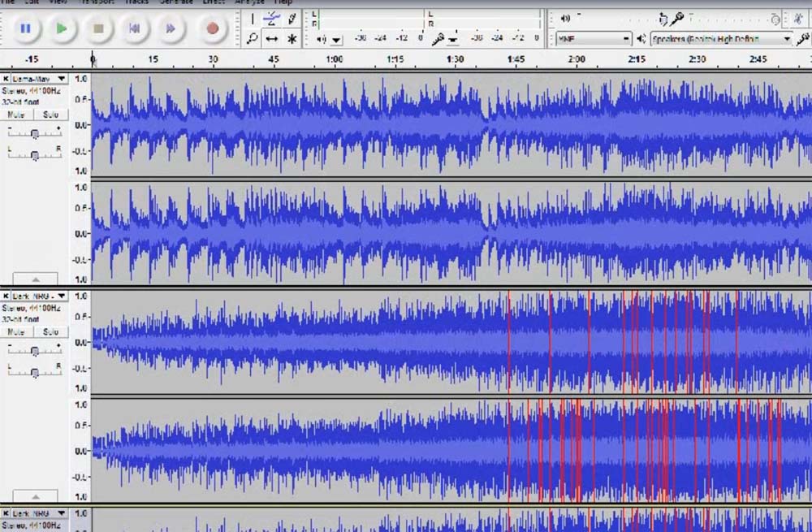Pause playback with the Pause button
812x532 pixels.
25,28
